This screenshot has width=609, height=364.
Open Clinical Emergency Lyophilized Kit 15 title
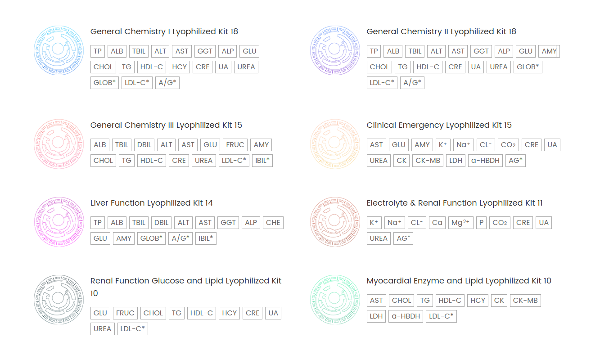click(439, 125)
